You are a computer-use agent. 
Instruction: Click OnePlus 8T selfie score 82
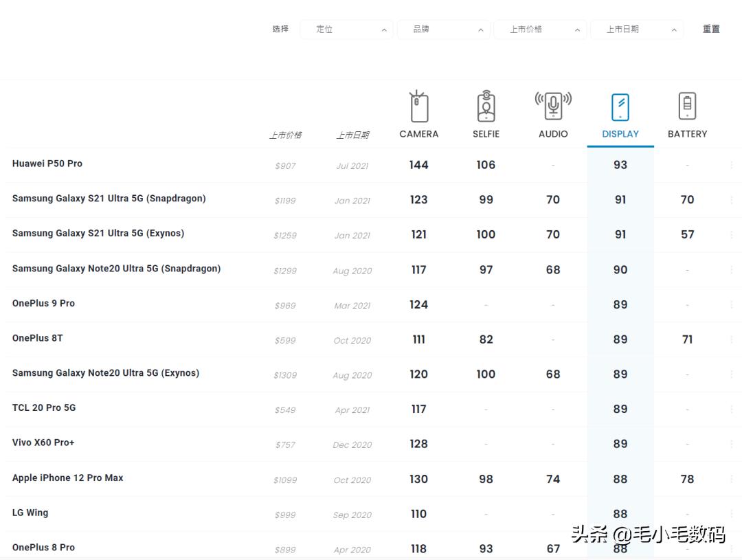point(486,339)
